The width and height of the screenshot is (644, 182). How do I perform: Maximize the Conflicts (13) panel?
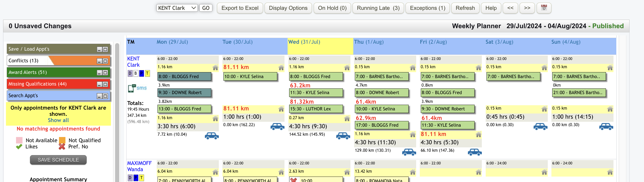click(105, 61)
